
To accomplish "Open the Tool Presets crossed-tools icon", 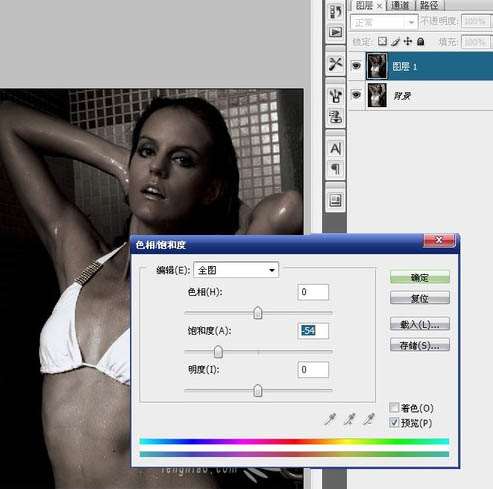I will pyautogui.click(x=335, y=63).
